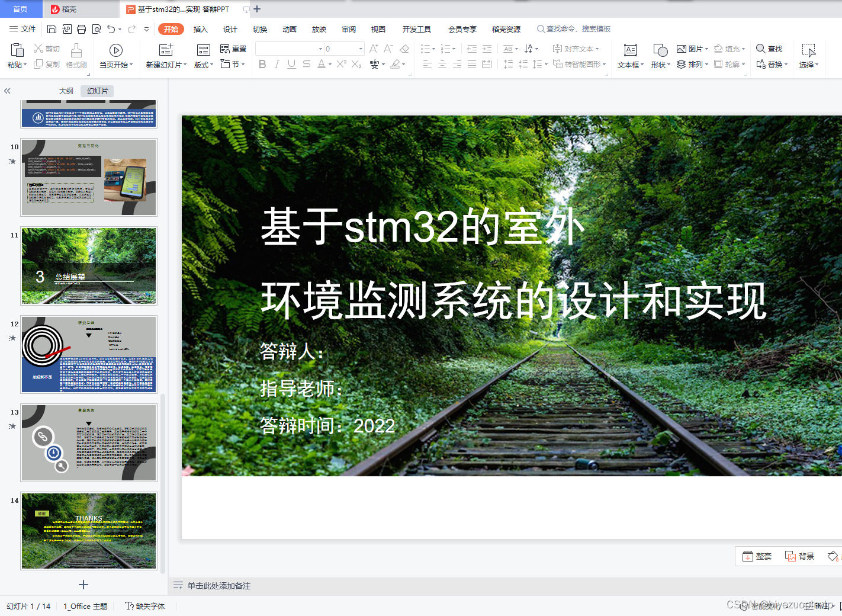Open the font name combo box dropdown
The image size is (842, 616).
[320, 49]
